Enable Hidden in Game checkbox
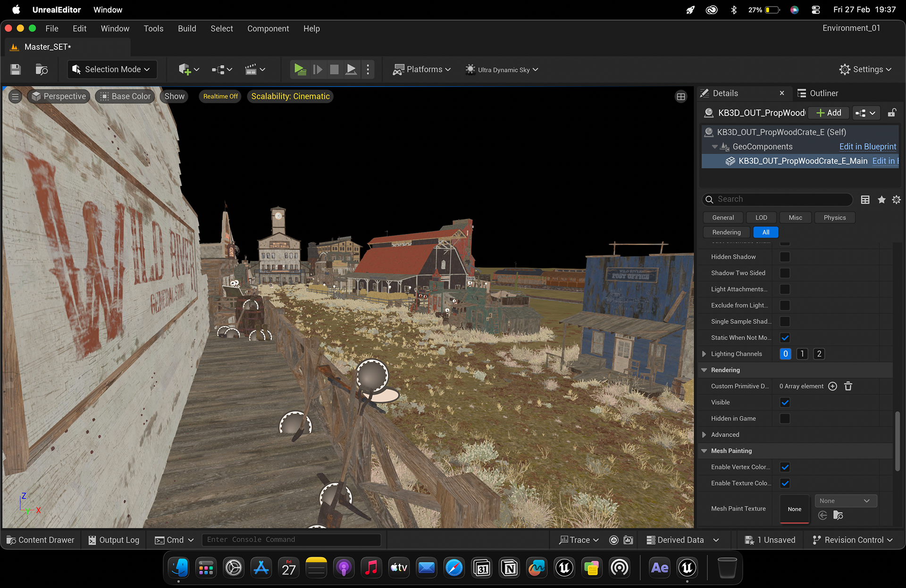Viewport: 906px width, 588px height. (785, 419)
